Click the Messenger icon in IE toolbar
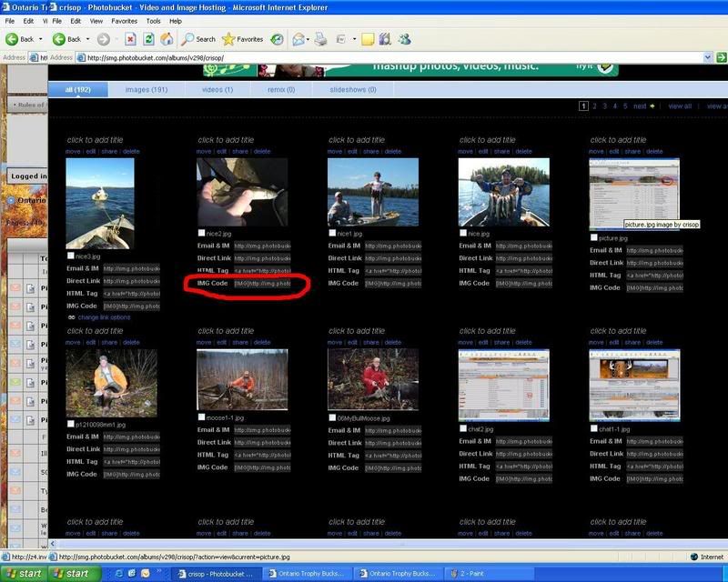The height and width of the screenshot is (582, 728). tap(404, 39)
